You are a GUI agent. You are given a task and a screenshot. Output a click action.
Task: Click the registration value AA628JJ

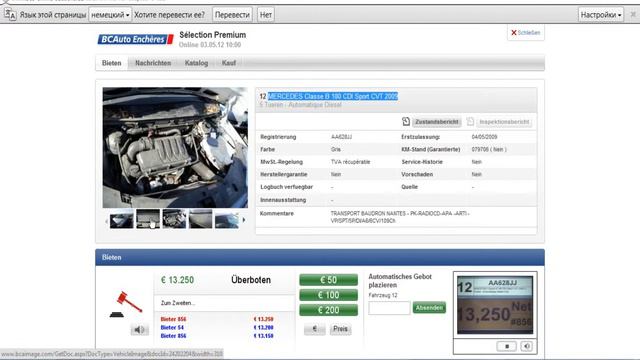click(x=341, y=137)
